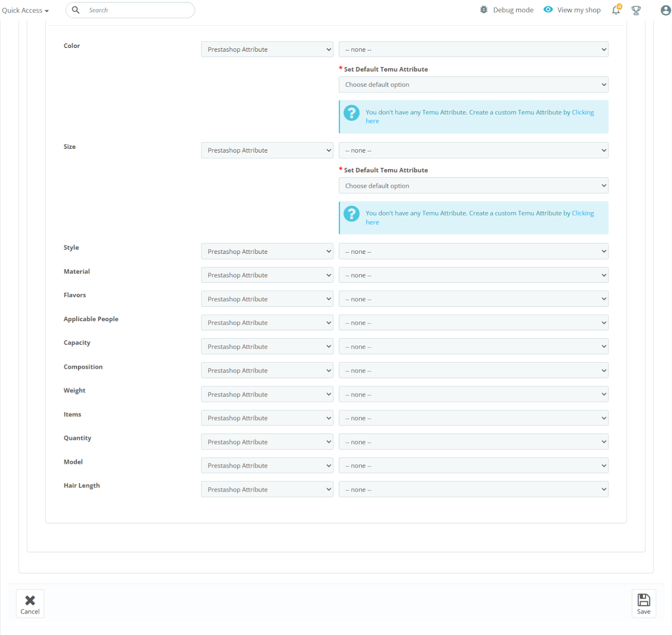
Task: Follow Clicking here link under Color
Action: coord(583,113)
